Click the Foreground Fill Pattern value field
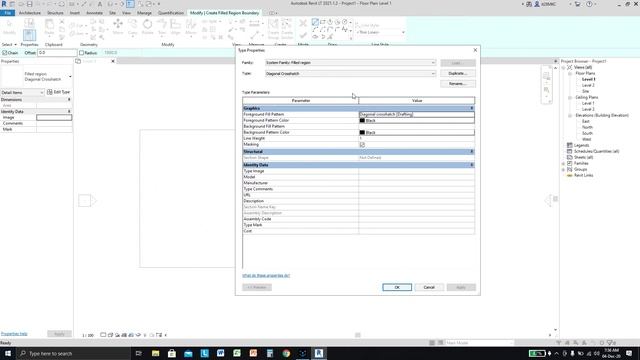 coord(416,114)
